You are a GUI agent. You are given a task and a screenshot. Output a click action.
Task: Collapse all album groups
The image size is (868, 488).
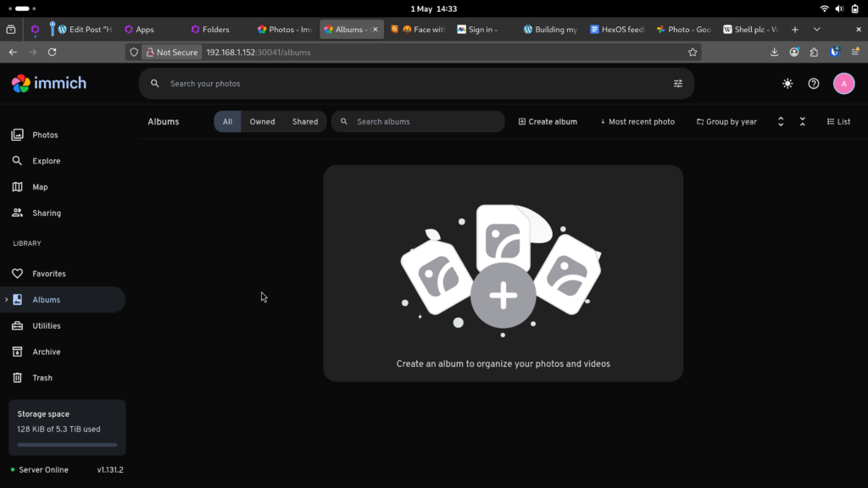pyautogui.click(x=802, y=122)
